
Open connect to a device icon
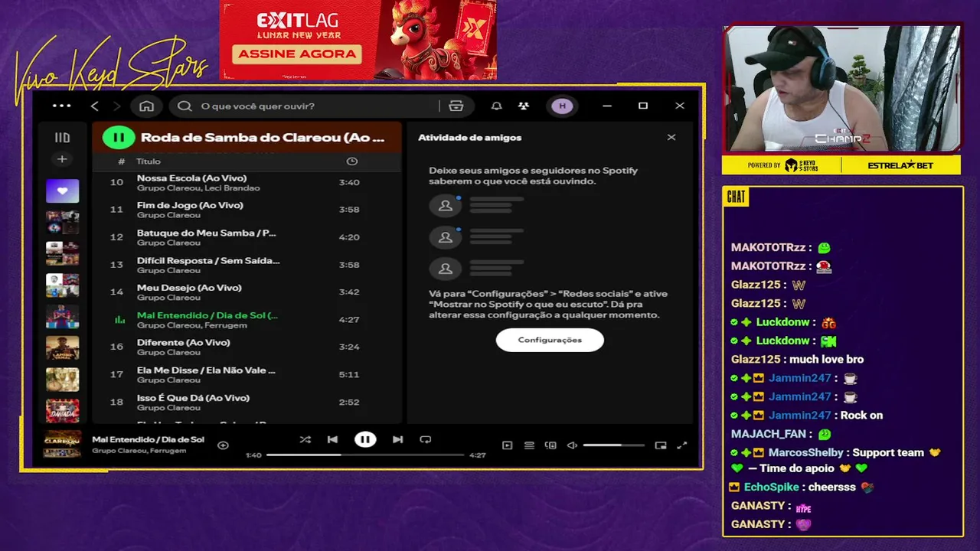pyautogui.click(x=550, y=445)
